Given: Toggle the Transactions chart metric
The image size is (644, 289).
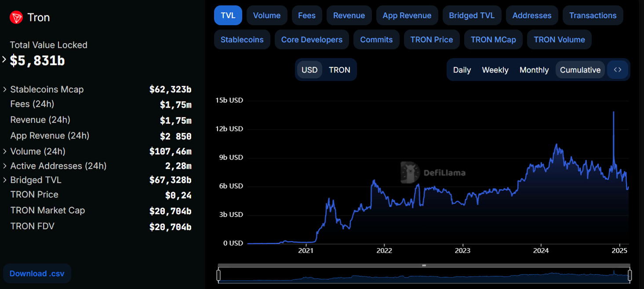Looking at the screenshot, I should [593, 15].
